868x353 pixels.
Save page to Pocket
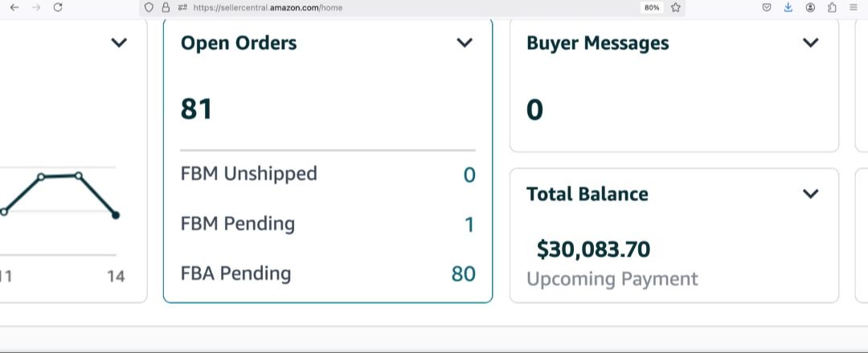(x=767, y=7)
